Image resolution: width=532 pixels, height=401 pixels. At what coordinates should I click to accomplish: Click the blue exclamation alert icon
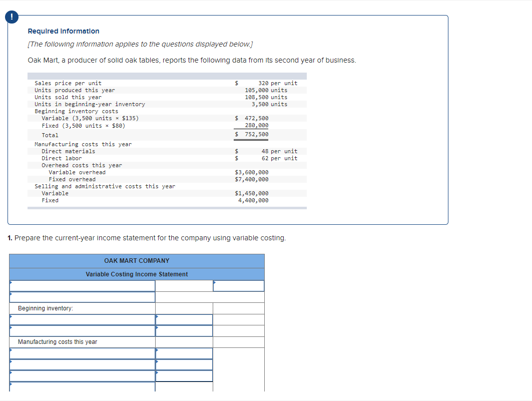point(12,17)
